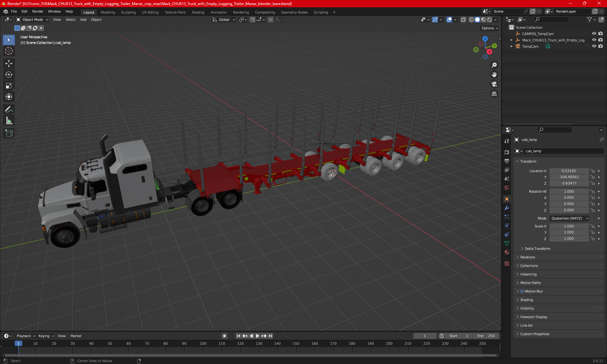607x364 pixels.
Task: Activate the Rotate tool
Action: pos(9,75)
